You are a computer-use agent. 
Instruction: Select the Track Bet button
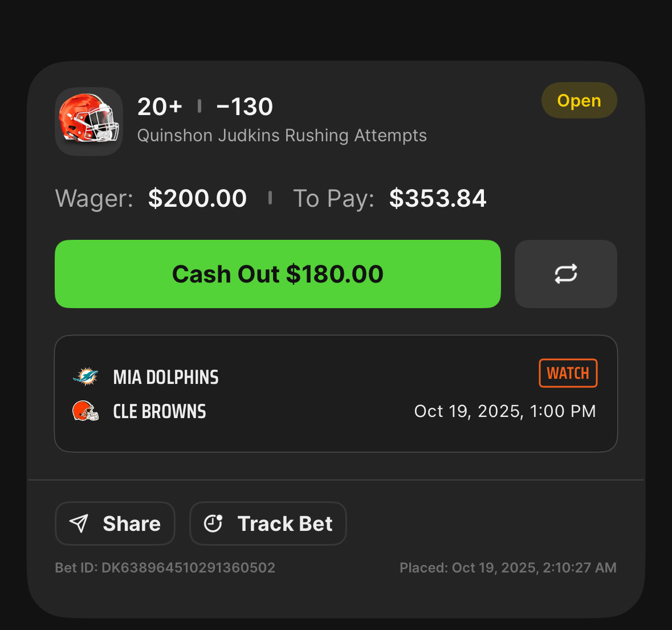point(268,523)
